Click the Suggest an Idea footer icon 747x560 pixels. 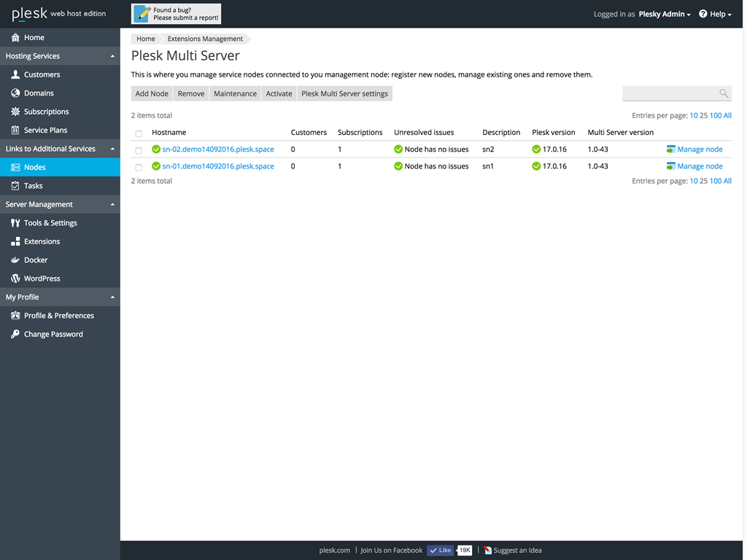pos(487,551)
